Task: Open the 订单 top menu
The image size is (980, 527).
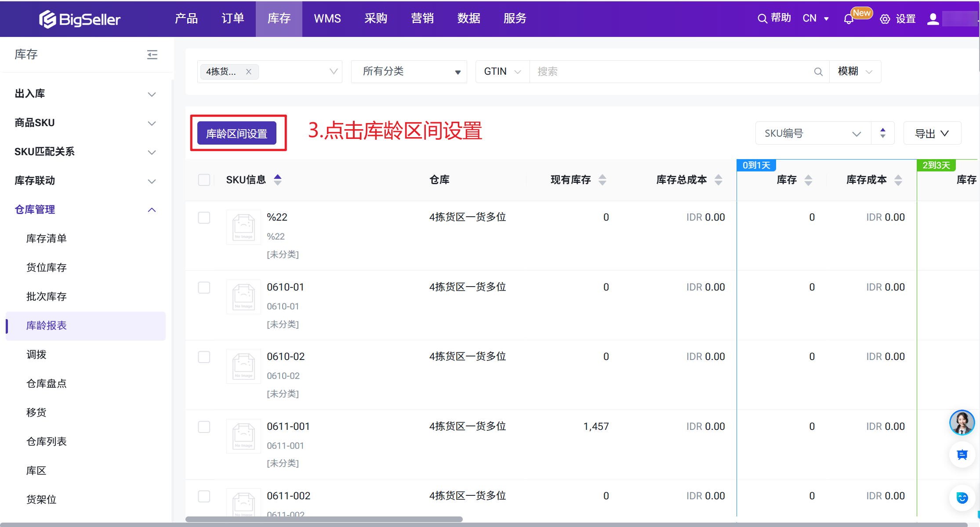Action: coord(232,18)
